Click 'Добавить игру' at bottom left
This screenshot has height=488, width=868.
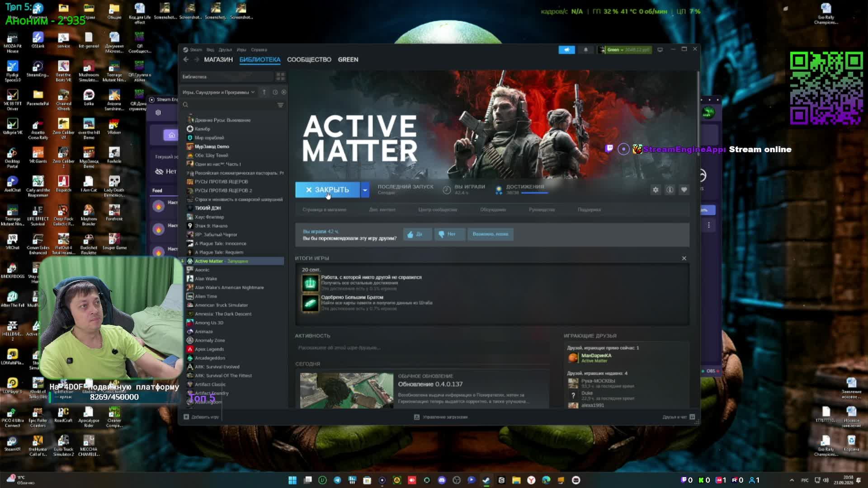pyautogui.click(x=202, y=417)
